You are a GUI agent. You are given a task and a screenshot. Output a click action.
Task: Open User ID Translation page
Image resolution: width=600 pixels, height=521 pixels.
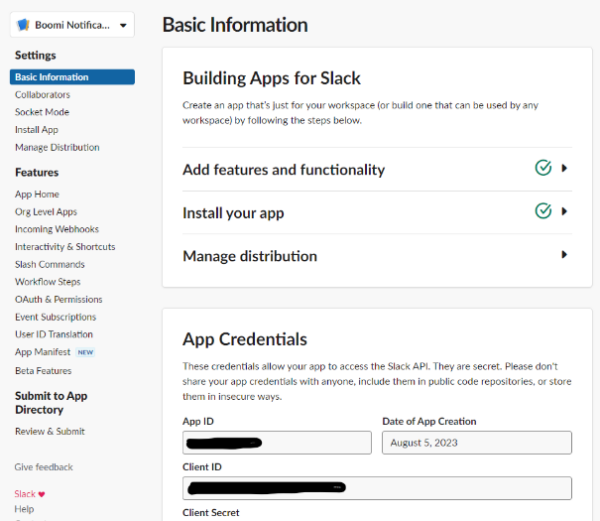(x=54, y=334)
